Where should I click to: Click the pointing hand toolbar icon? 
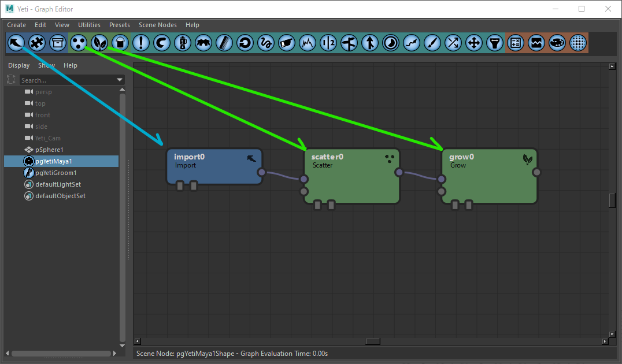286,43
